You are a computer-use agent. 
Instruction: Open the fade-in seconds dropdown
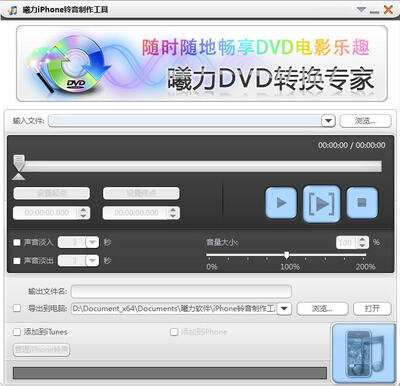click(x=92, y=242)
